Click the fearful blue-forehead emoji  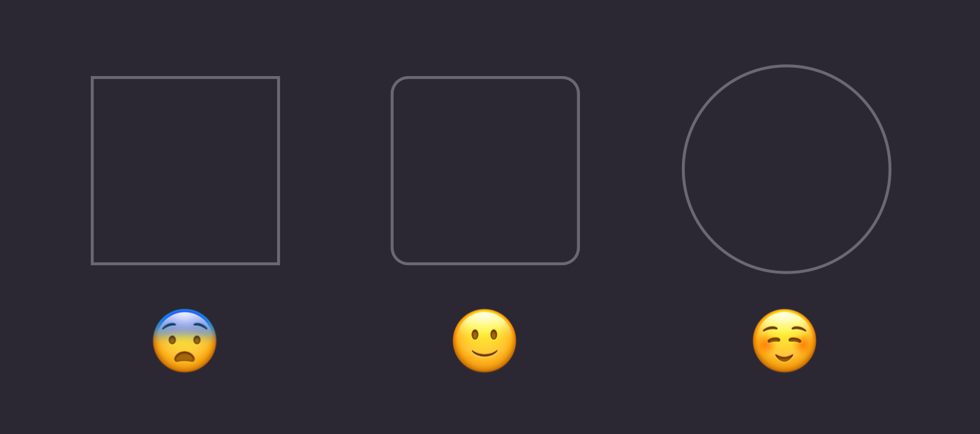[185, 341]
